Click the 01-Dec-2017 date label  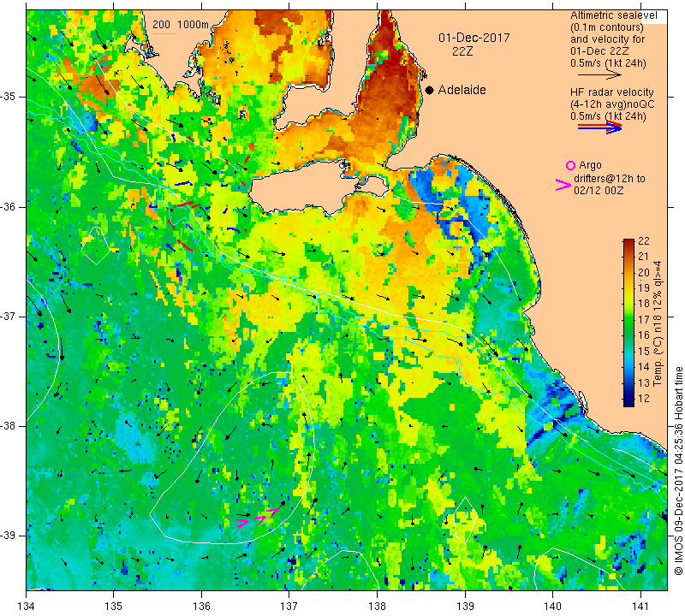pos(474,38)
